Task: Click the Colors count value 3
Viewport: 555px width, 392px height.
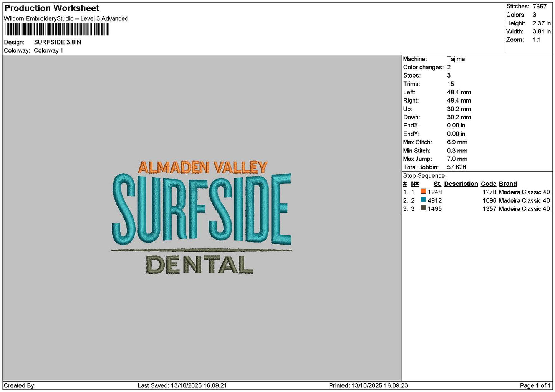Action: tap(534, 15)
